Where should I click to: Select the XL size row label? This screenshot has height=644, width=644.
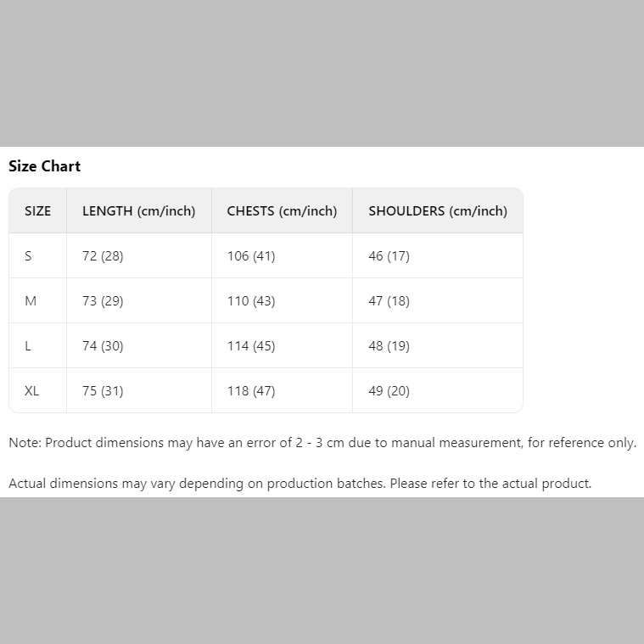(31, 391)
